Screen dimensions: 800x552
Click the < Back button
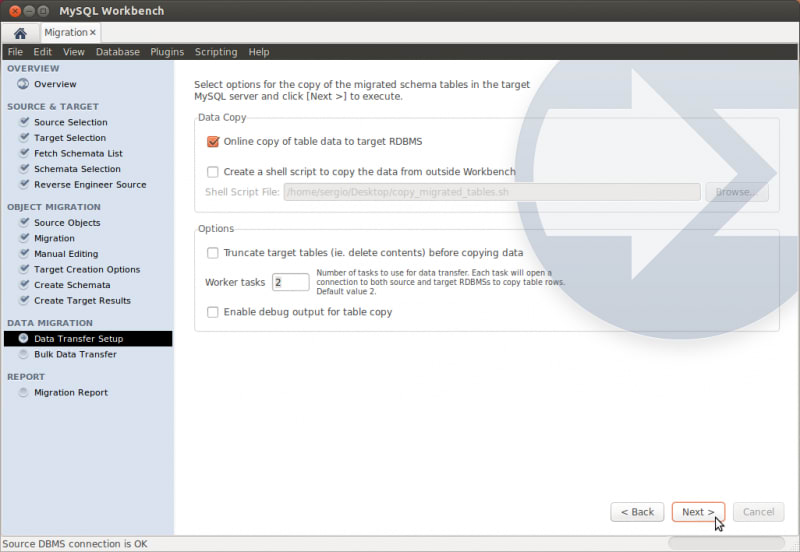[637, 512]
